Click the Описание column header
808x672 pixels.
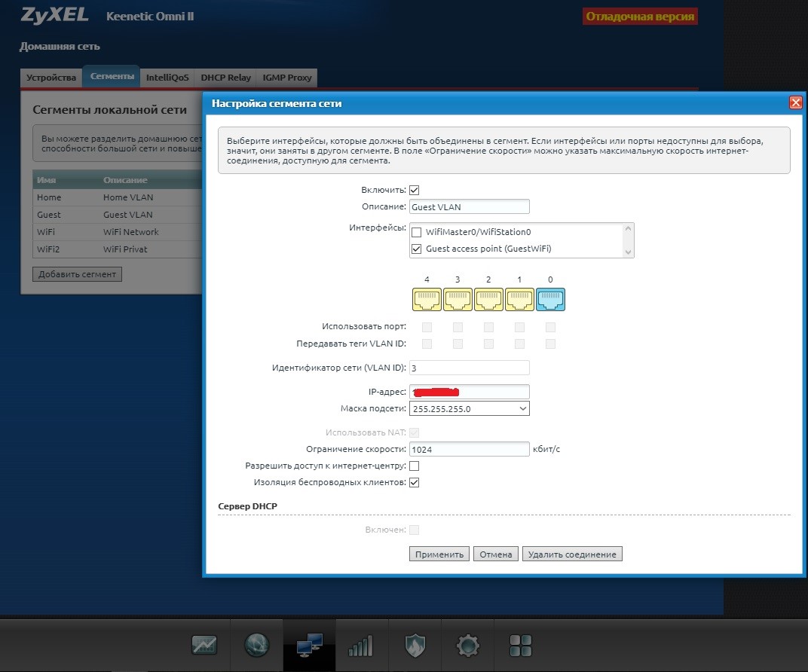125,180
